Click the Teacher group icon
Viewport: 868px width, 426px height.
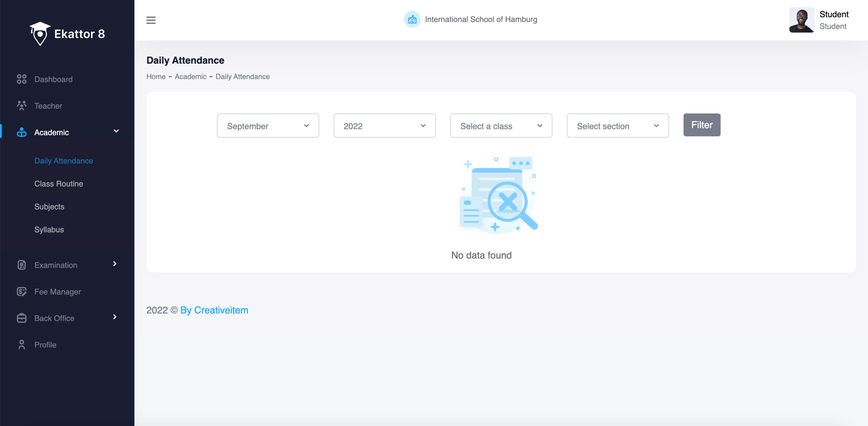pos(22,106)
